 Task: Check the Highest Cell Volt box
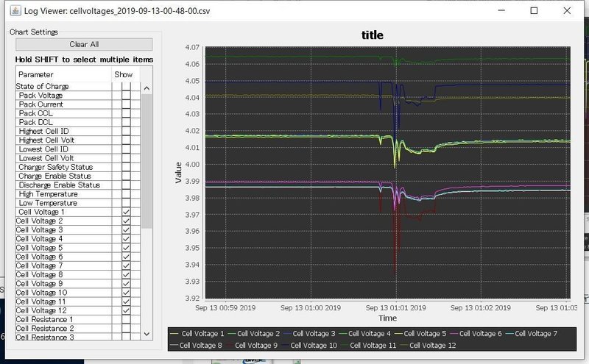click(x=126, y=140)
